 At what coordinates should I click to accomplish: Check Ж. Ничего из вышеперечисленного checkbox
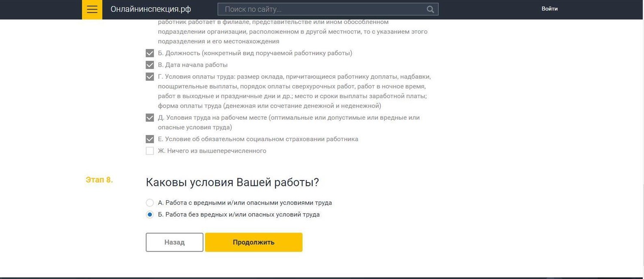150,151
